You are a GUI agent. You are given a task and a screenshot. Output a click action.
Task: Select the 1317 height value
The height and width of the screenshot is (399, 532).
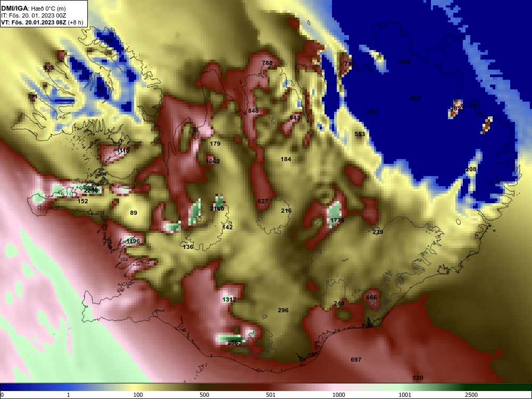tap(229, 300)
